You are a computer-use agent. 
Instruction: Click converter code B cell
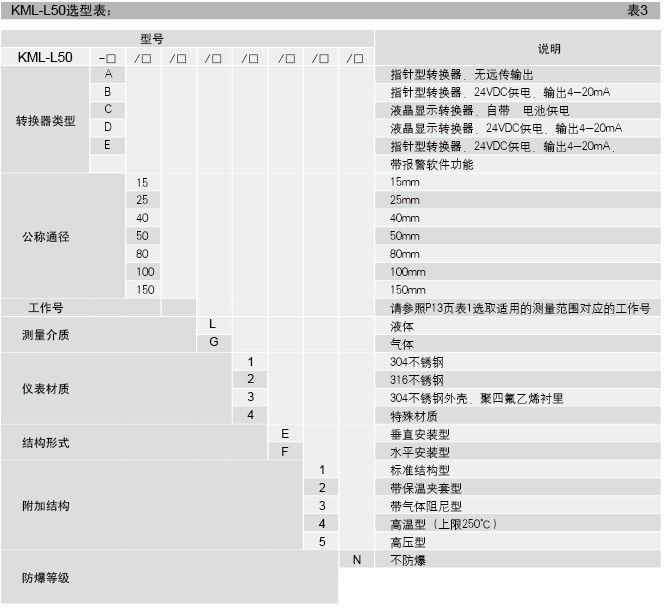point(107,92)
